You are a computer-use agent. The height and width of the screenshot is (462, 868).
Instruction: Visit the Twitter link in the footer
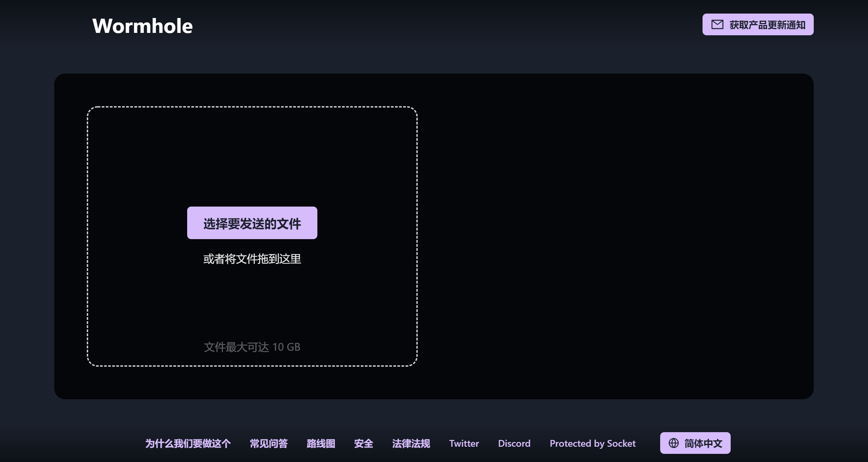[464, 443]
